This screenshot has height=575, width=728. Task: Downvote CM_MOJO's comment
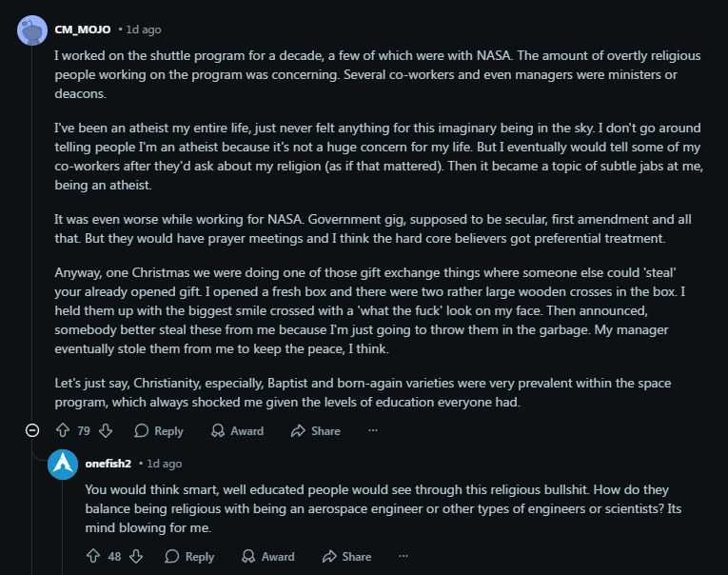[106, 431]
